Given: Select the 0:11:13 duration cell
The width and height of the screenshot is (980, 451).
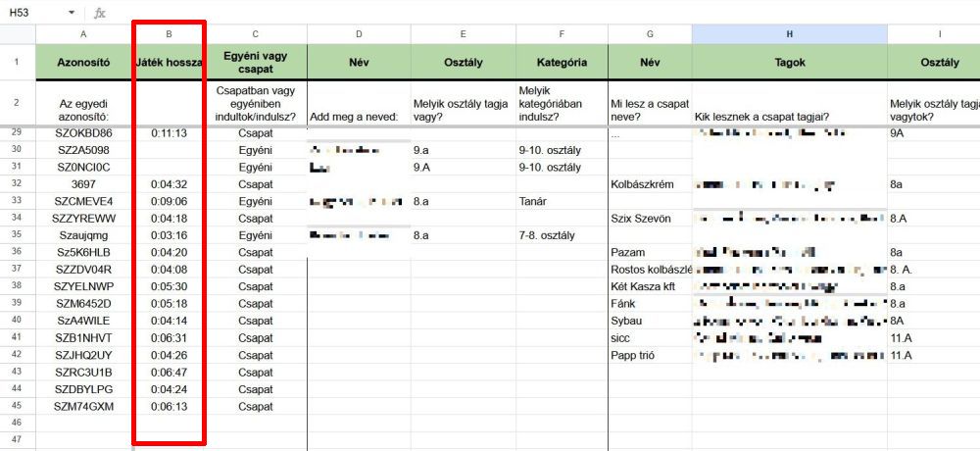Looking at the screenshot, I should [169, 132].
